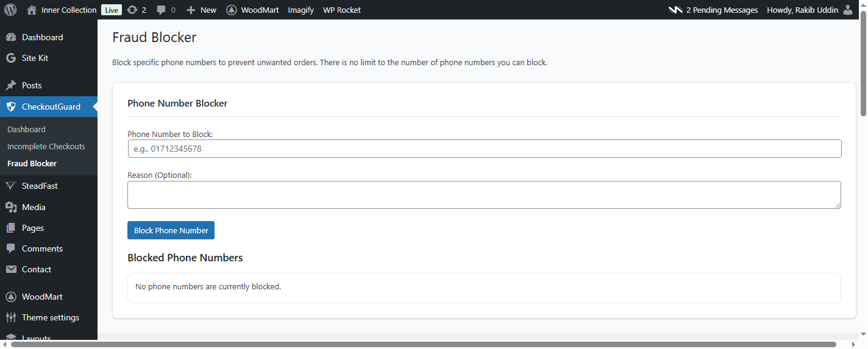Expand the New content menu
868x349 pixels.
[x=201, y=10]
